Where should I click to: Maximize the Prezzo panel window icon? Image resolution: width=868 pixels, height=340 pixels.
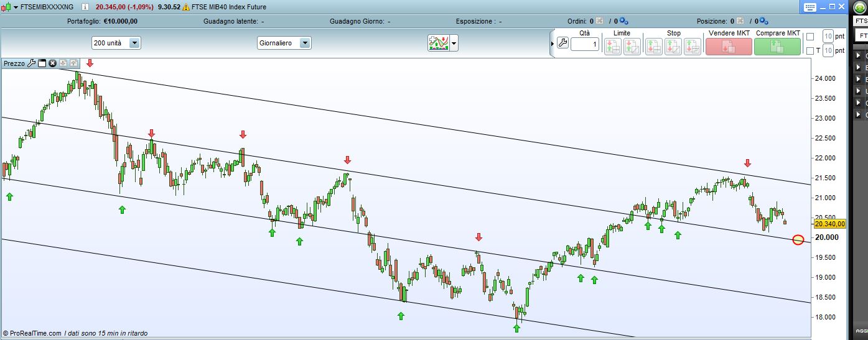coord(42,63)
